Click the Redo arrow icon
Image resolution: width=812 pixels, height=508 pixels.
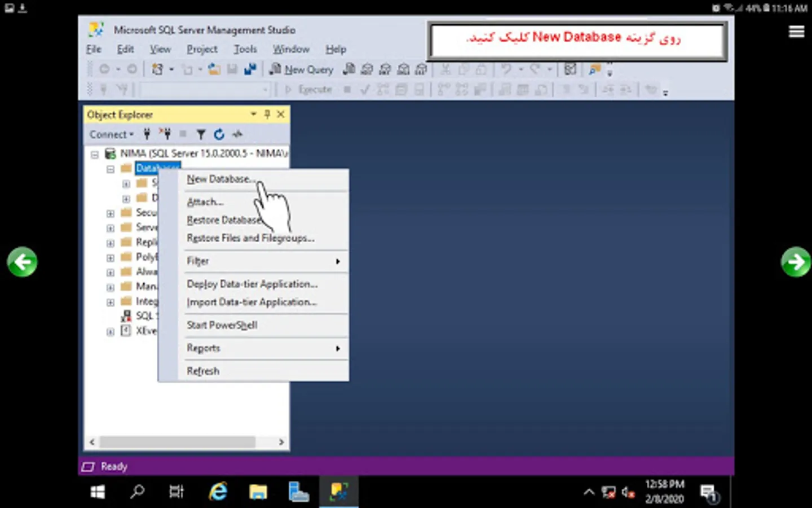[535, 69]
